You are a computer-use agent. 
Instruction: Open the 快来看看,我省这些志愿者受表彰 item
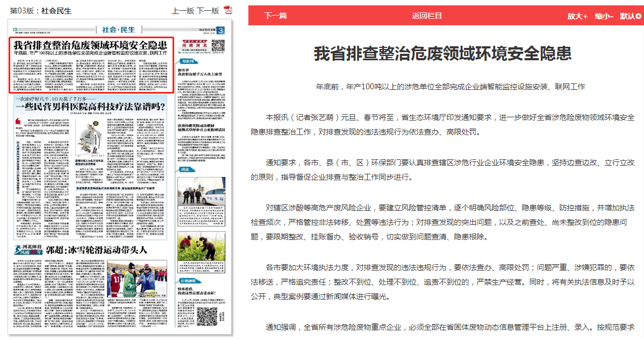(x=196, y=291)
